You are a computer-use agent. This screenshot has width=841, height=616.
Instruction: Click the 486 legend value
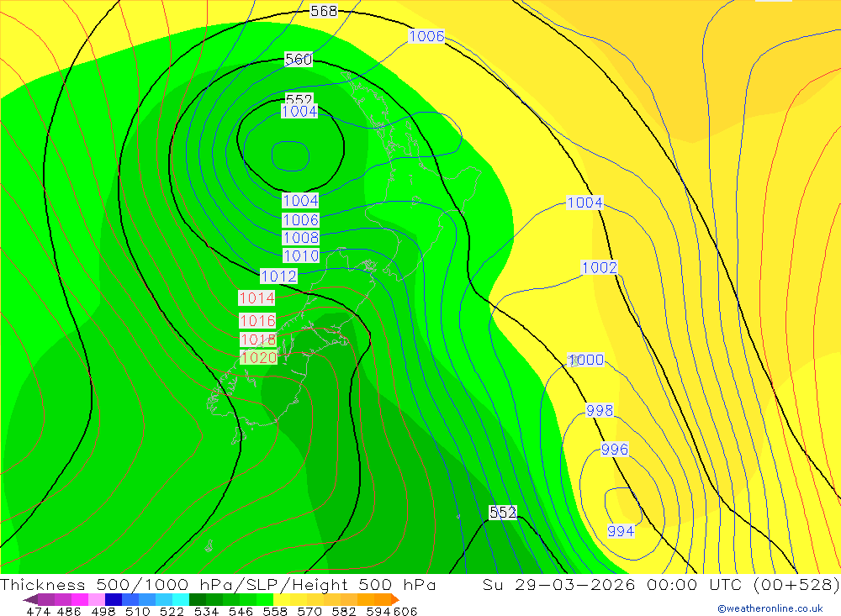click(x=69, y=611)
